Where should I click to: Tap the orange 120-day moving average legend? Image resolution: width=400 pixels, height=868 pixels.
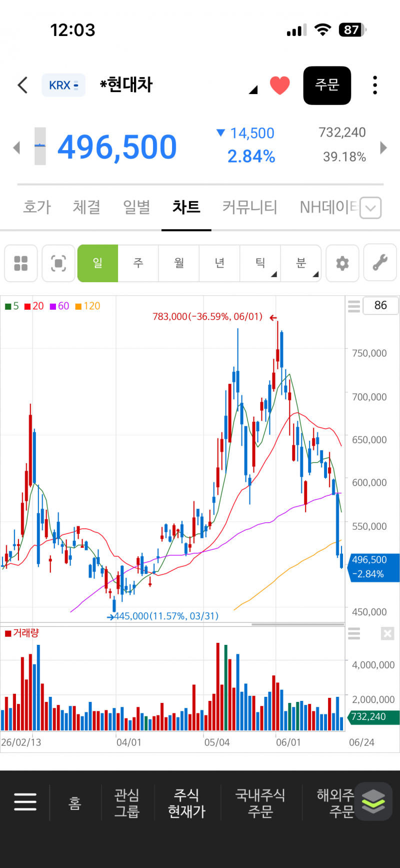[87, 306]
